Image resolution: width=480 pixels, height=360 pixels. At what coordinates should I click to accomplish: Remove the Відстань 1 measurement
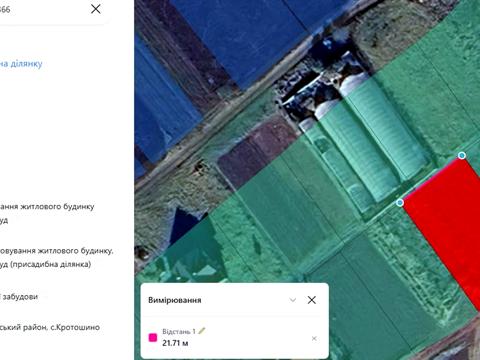pos(314,338)
